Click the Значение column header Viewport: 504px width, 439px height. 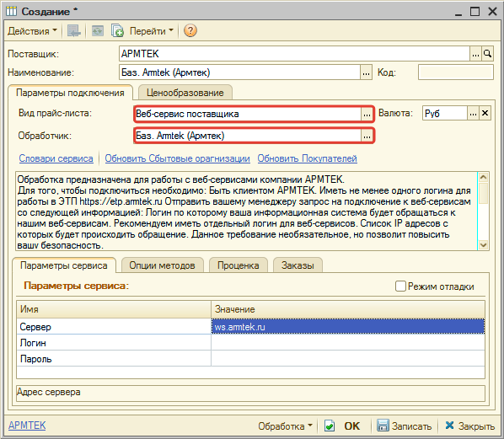click(348, 309)
